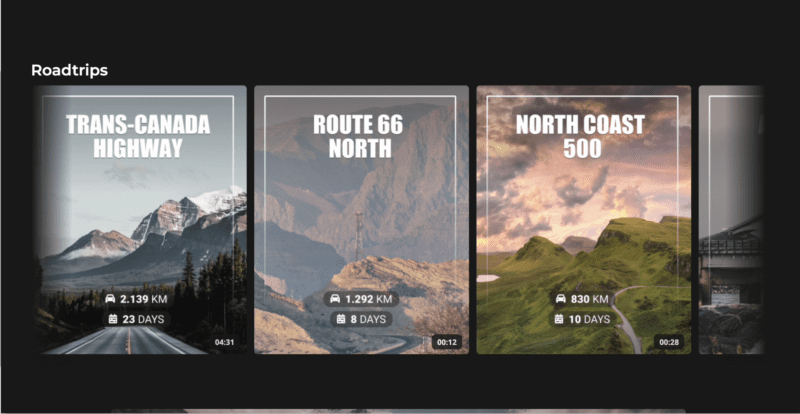Click car icon on Trans-Canada Highway card
This screenshot has height=414, width=800.
(110, 299)
